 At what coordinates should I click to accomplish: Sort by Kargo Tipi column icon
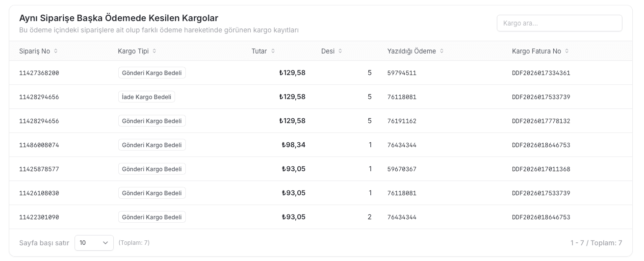pos(155,51)
